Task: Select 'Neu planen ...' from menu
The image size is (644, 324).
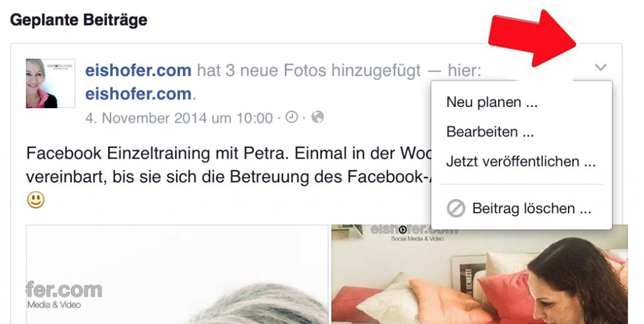Action: click(492, 102)
